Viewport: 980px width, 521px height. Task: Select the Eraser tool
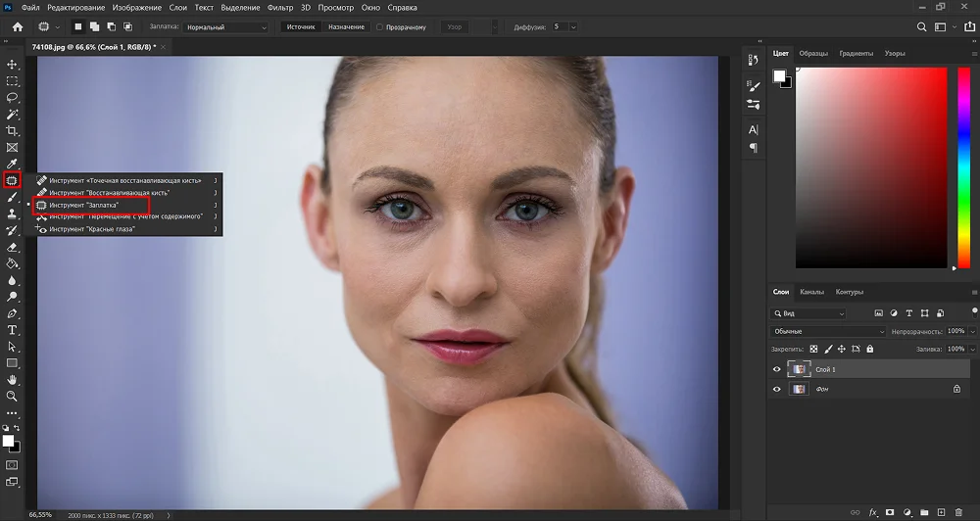[12, 247]
